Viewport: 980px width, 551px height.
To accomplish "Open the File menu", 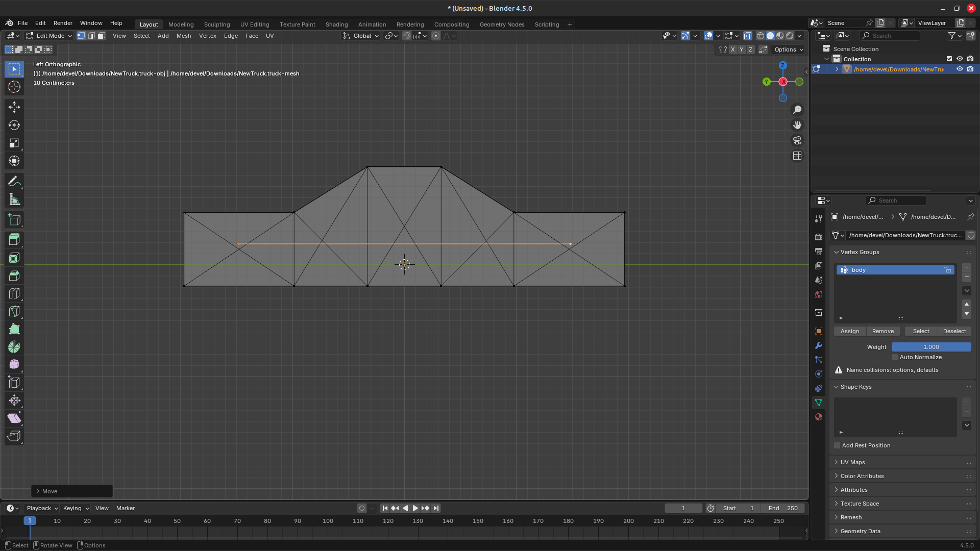I will tap(22, 23).
